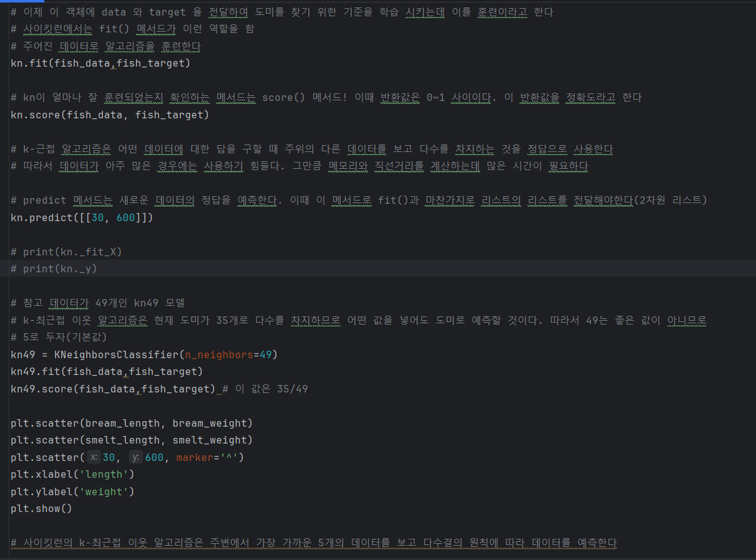Viewport: 756px width, 560px height.
Task: Click comment starting '# k-최근접 이웃 알고리즘은 현재'
Action: coord(359,320)
